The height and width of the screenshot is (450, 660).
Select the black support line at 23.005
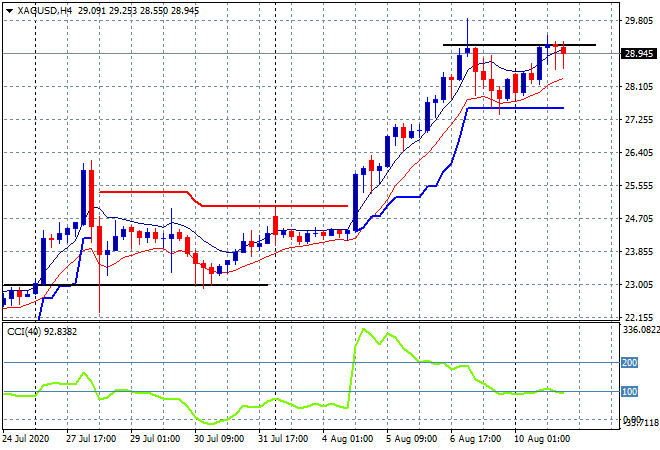point(135,285)
